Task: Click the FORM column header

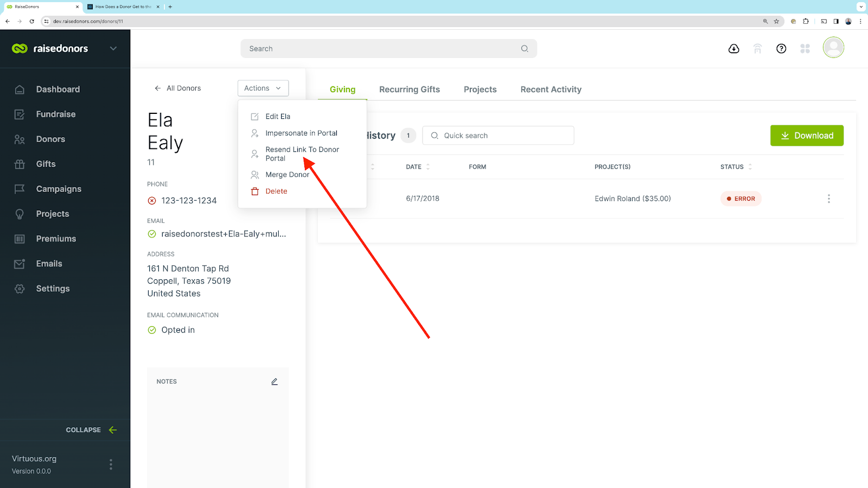Action: (477, 167)
